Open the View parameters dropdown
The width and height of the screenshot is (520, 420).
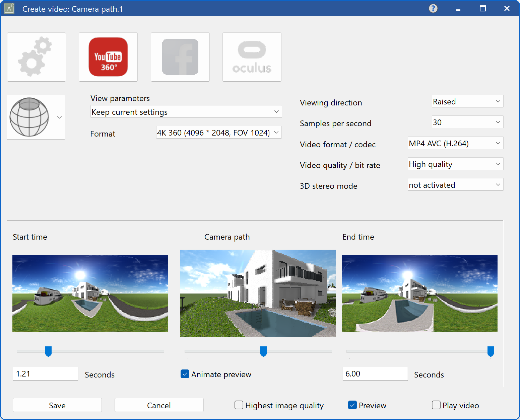tap(186, 111)
